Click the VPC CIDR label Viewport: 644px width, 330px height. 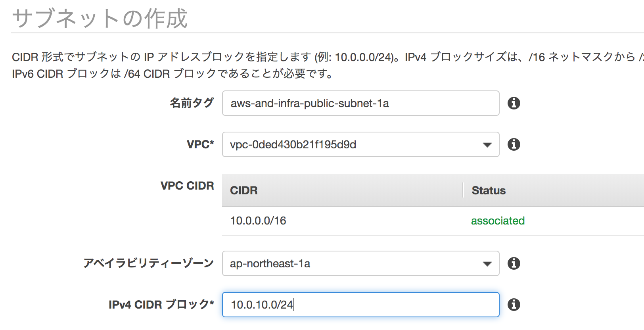(x=187, y=186)
